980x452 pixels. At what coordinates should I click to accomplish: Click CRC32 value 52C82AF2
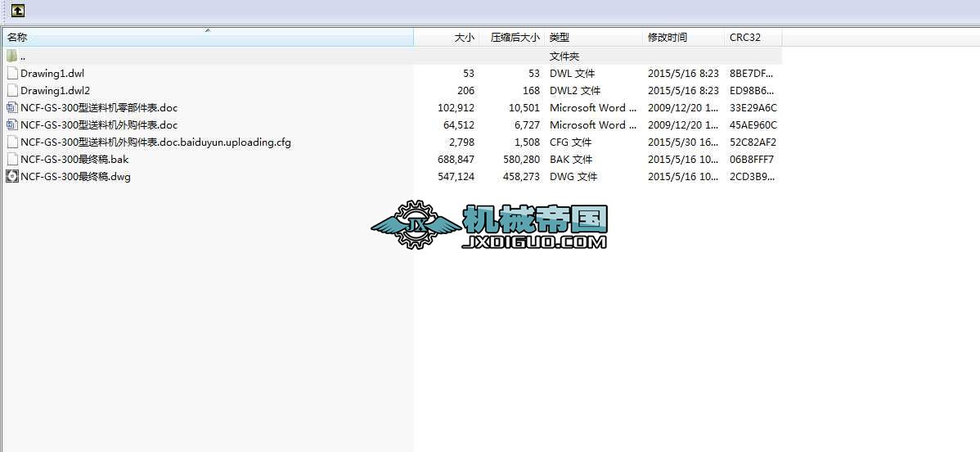click(753, 142)
